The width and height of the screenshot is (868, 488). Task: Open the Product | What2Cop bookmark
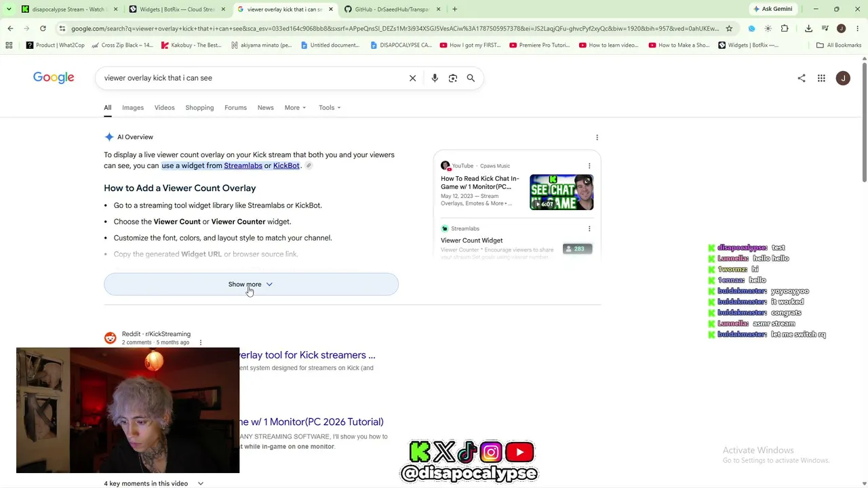56,45
